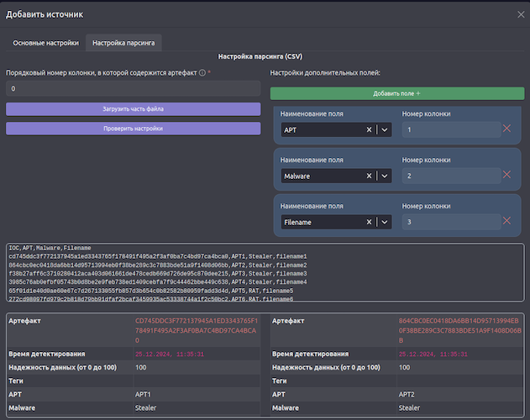Screen dimensions: 530x420
Task: Clear the Malware field name selection
Action: 369,176
